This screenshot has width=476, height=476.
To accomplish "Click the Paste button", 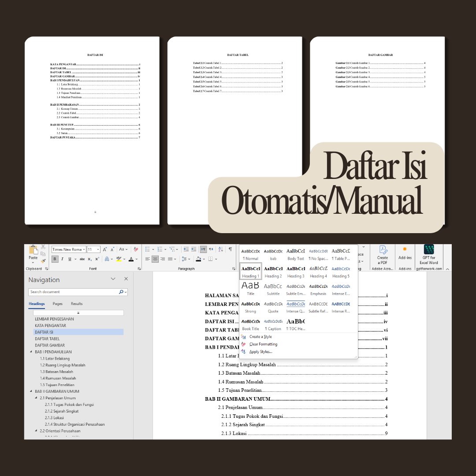I will point(33,254).
